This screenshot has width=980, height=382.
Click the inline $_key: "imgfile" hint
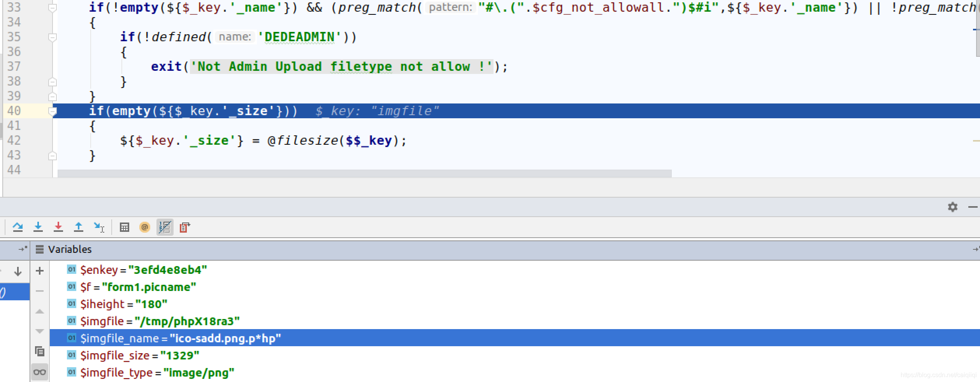(x=377, y=111)
